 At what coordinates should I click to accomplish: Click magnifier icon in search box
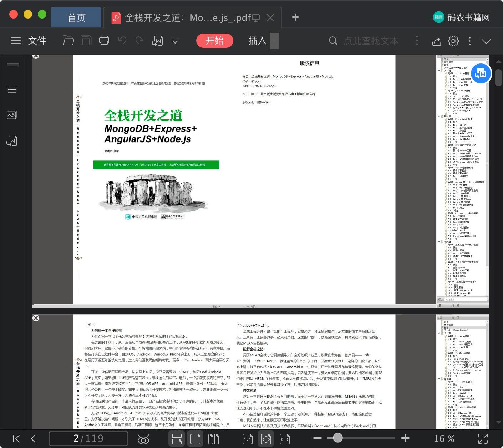333,41
